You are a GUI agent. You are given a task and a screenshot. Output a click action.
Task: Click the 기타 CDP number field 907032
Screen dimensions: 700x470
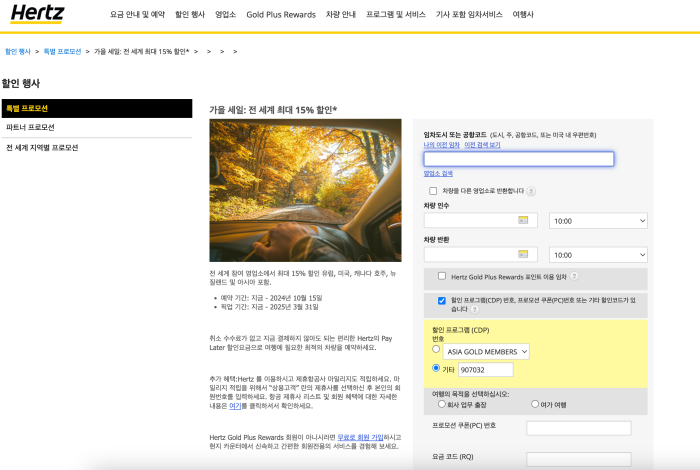tap(486, 370)
